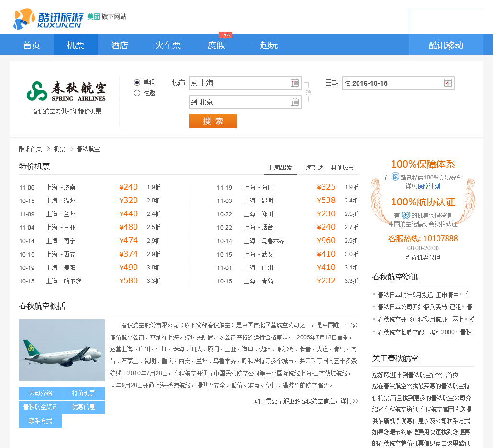Select flight 上海 - 郑州 ¥230
This screenshot has height=448, width=493.
[x=287, y=214]
